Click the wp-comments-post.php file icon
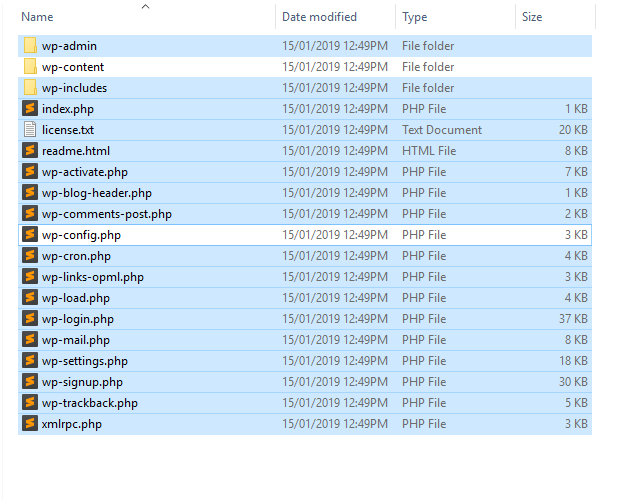632x500 pixels. (x=30, y=213)
